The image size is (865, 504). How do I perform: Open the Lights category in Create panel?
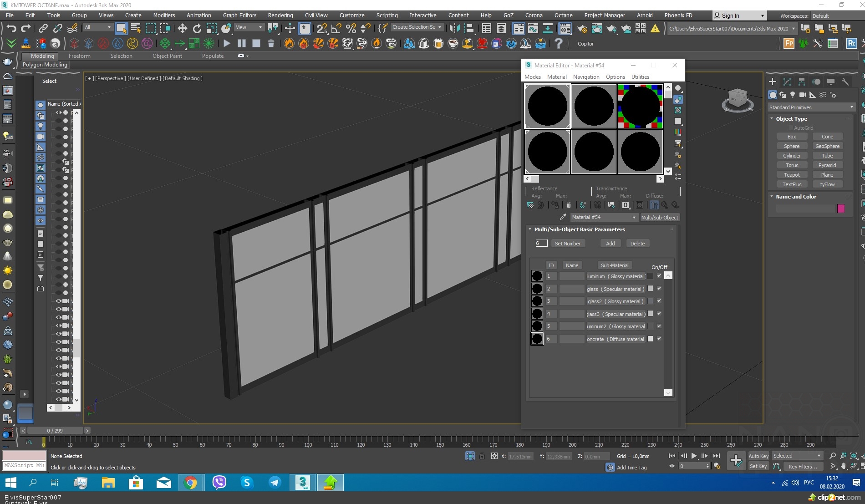tap(793, 95)
